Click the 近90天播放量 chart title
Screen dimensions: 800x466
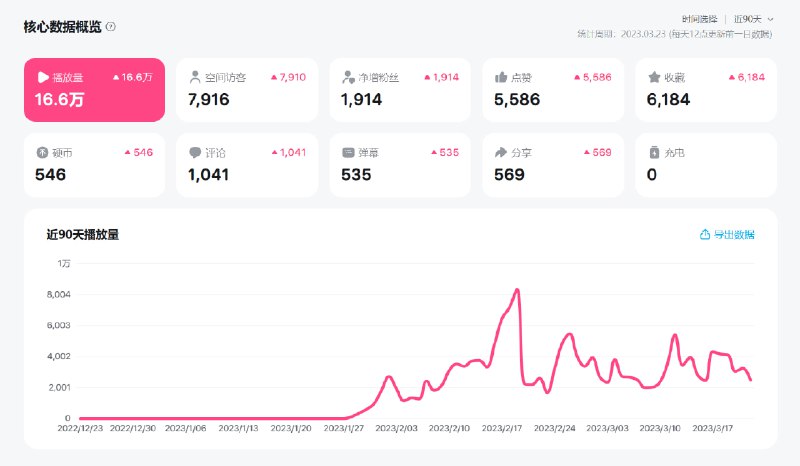pos(83,235)
